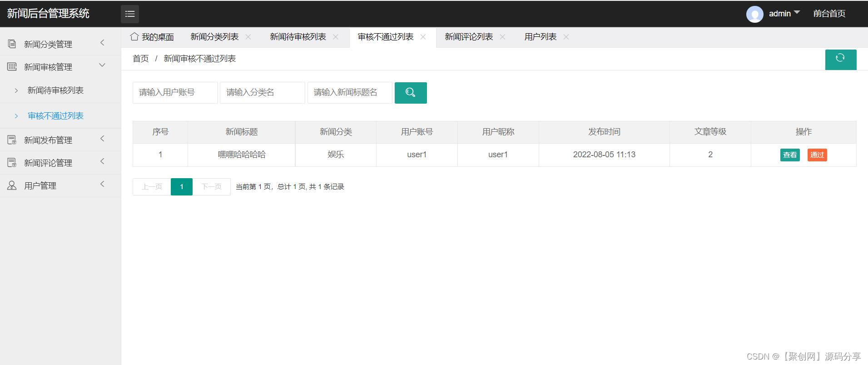Click the 新闻分类管理 document icon
Image resolution: width=868 pixels, height=365 pixels.
pos(12,44)
